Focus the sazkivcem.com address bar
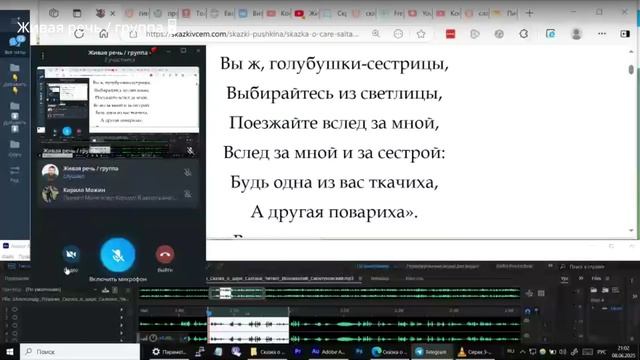Image resolution: width=640 pixels, height=360 pixels. point(252,34)
